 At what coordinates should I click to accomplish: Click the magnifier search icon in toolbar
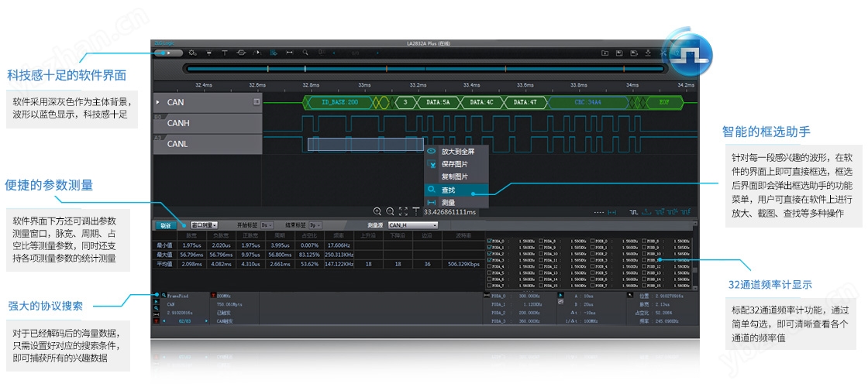point(306,53)
